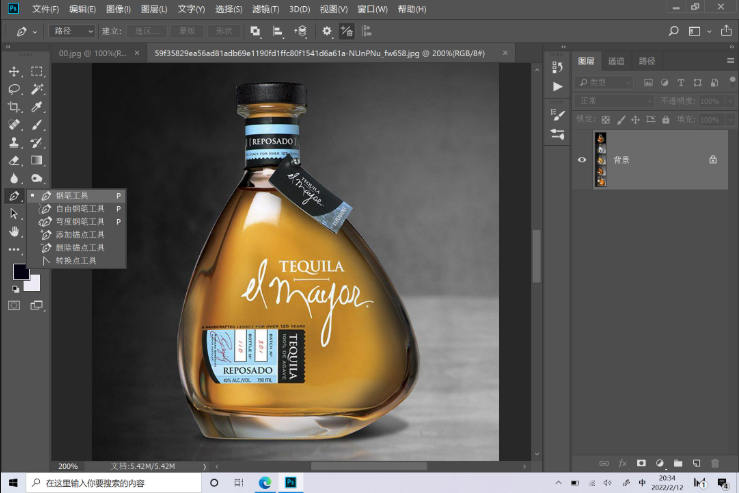Open the Windows Start menu
This screenshot has width=739, height=493.
pos(13,483)
